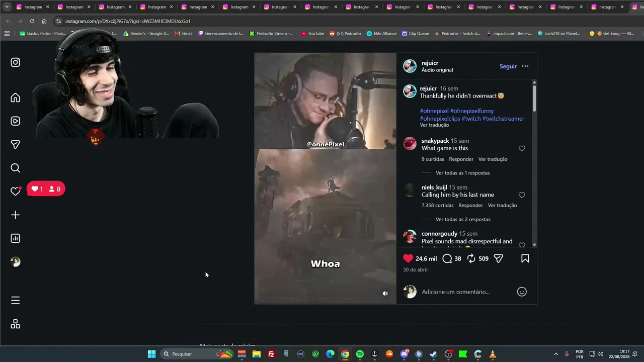Go back in the browser

pyautogui.click(x=8, y=21)
